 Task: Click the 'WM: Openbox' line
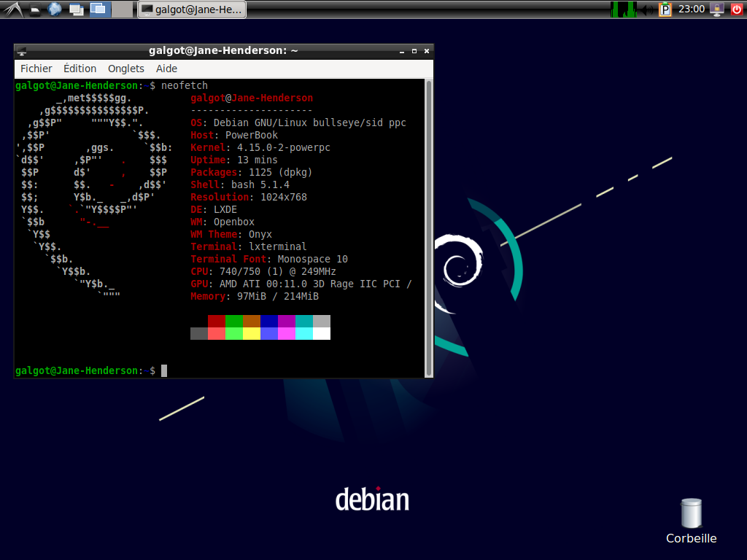[x=222, y=222]
